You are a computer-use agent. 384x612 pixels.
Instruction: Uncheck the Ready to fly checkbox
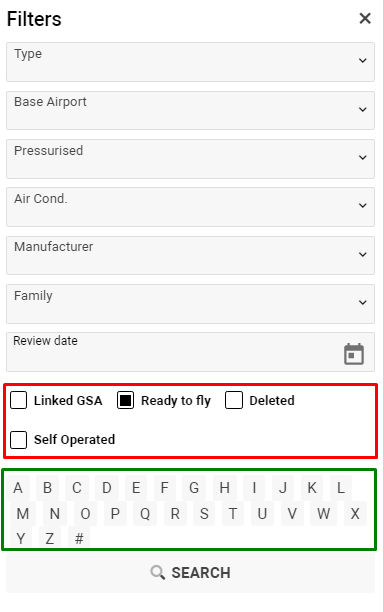point(125,400)
